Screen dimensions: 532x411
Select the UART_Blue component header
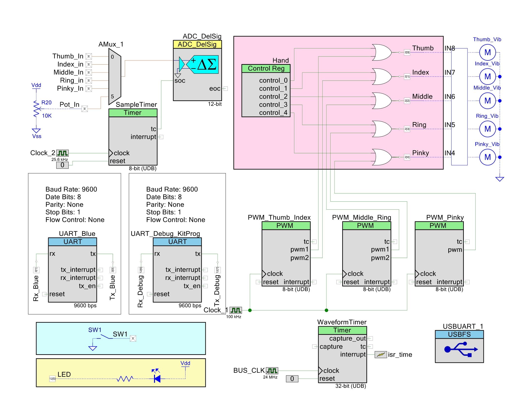click(x=72, y=242)
